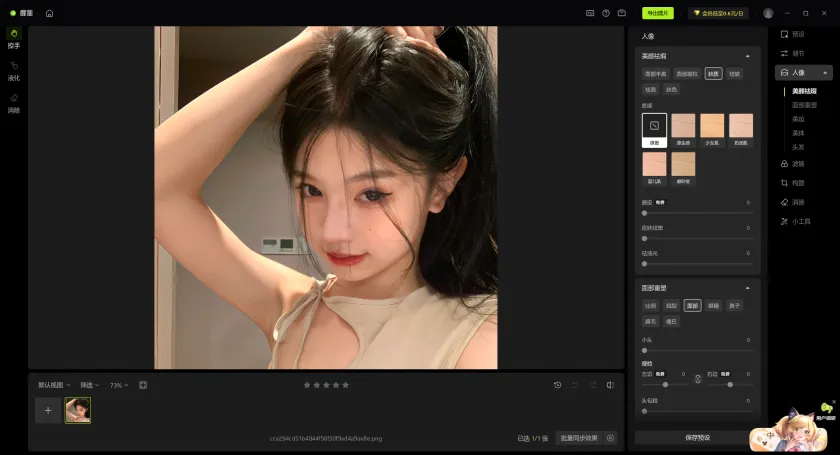Viewport: 840px width, 455px height.
Task: Dismiss the user survey megaphone popup
Action: tap(834, 401)
